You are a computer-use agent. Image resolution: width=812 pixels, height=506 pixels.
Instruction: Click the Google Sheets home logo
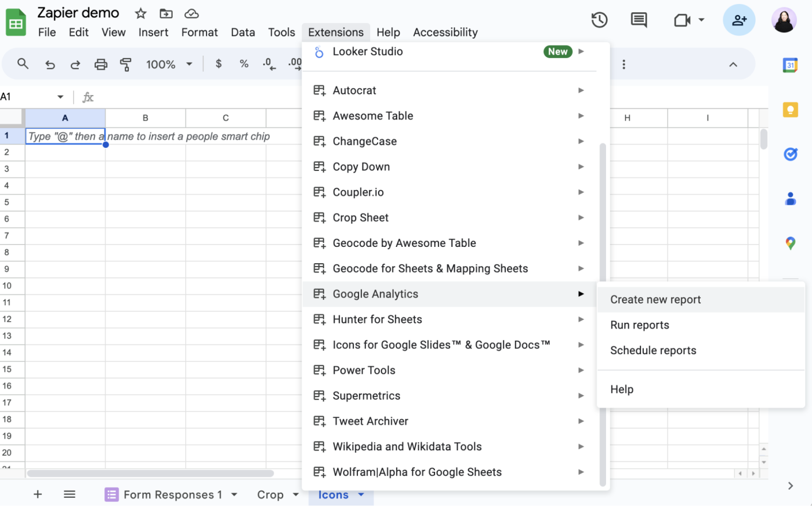(x=16, y=23)
